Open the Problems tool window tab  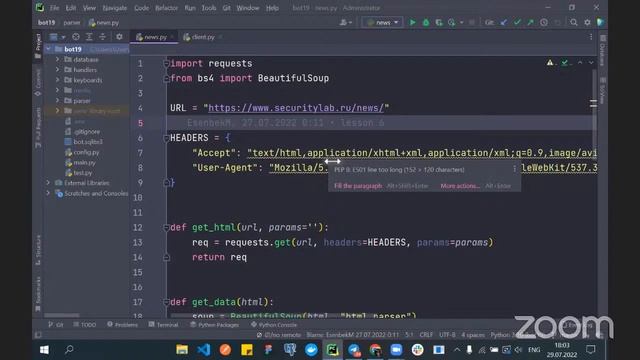[122, 325]
